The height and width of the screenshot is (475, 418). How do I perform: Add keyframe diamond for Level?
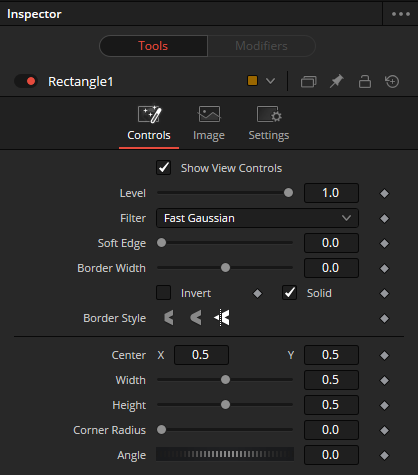384,193
